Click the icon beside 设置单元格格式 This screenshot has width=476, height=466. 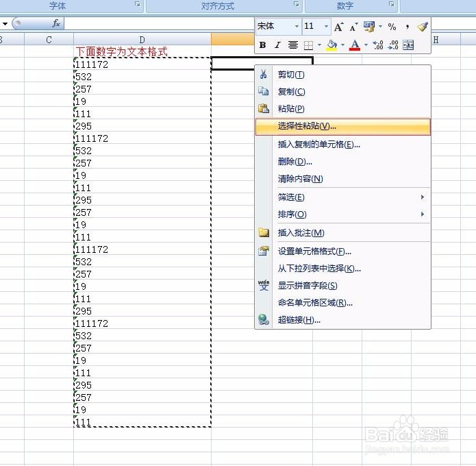[x=264, y=252]
